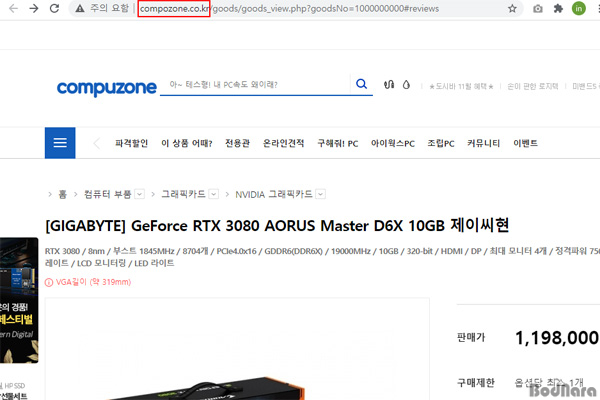Click the 컴퓨터 부품 breadcrumb
The height and width of the screenshot is (400, 600).
(108, 194)
